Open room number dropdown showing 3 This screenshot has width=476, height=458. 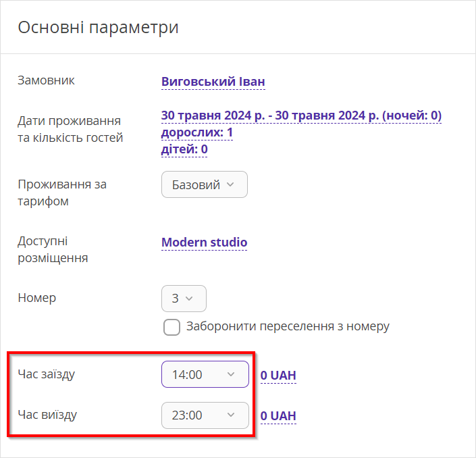click(184, 299)
